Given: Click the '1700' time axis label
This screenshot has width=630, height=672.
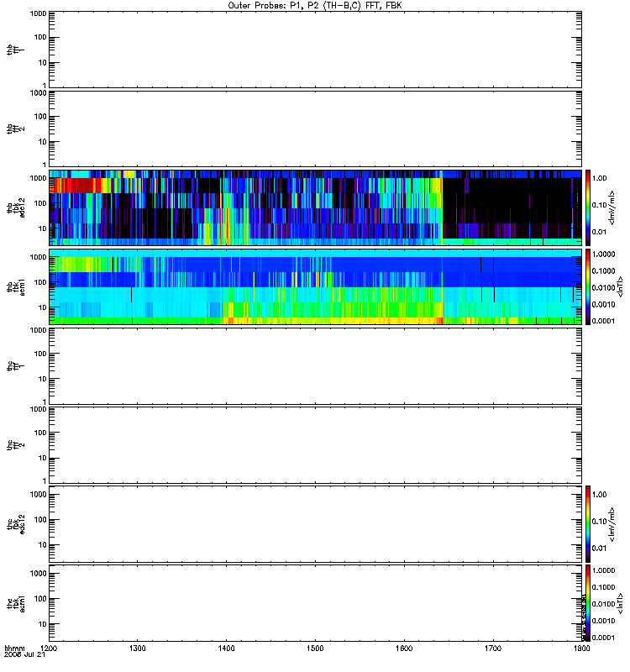Looking at the screenshot, I should click(x=493, y=648).
